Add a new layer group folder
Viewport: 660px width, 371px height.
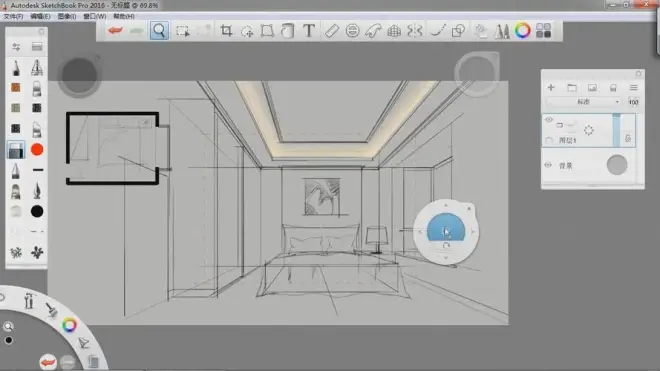tap(572, 88)
